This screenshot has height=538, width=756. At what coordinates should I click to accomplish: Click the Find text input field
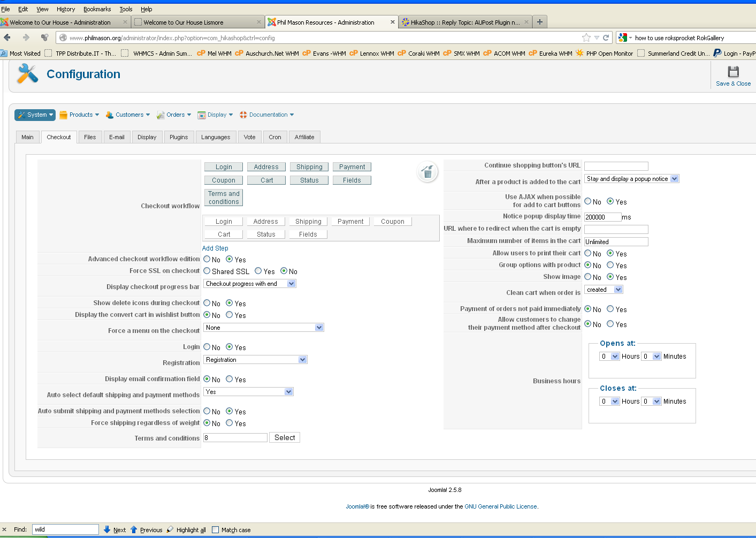[x=65, y=529]
